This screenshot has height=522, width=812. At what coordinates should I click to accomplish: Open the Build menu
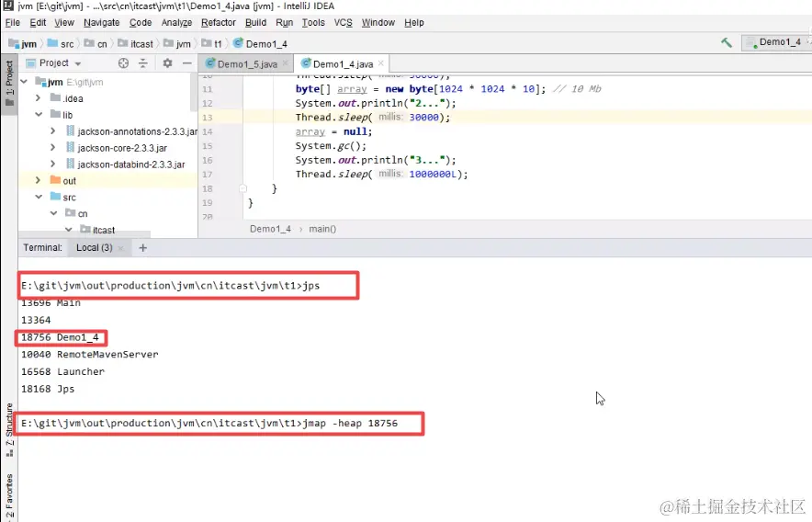click(256, 23)
